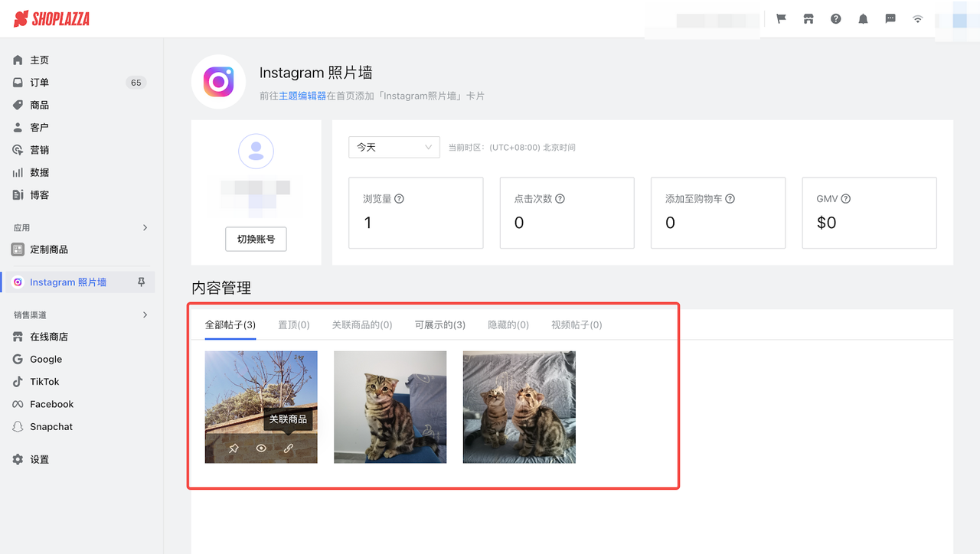Image resolution: width=980 pixels, height=554 pixels.
Task: Pin the first post with pushpin icon
Action: pos(234,448)
